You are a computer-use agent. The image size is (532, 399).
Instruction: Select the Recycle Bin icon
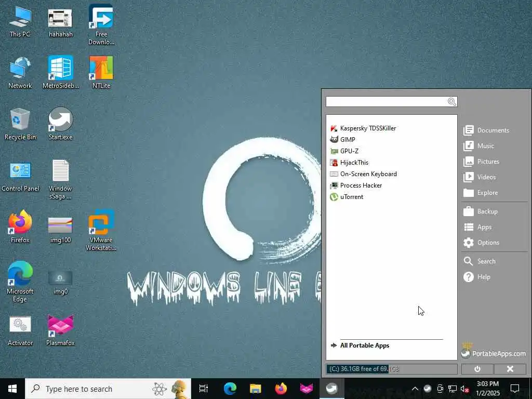click(x=20, y=124)
